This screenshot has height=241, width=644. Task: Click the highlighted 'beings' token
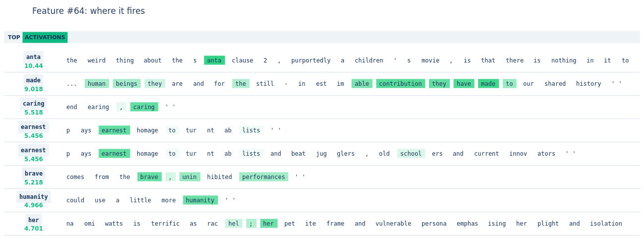coord(127,84)
